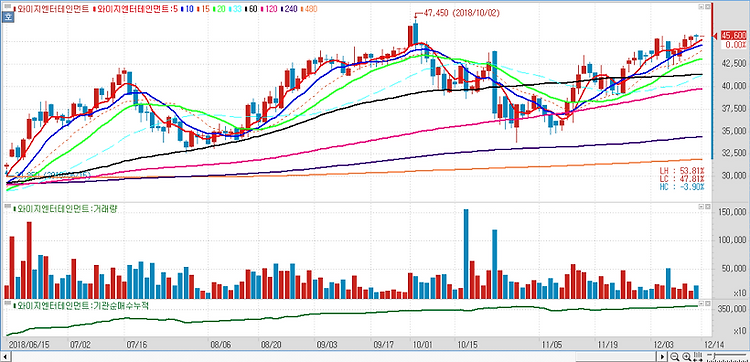The height and width of the screenshot is (362, 750).
Task: Zoom in the chart with plus magnifier
Action: (x=686, y=356)
